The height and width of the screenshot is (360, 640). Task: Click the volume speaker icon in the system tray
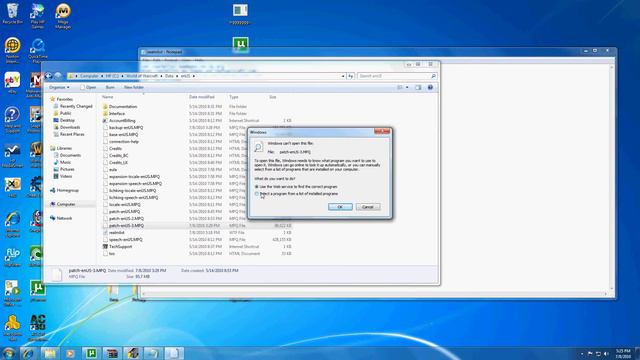pos(606,353)
